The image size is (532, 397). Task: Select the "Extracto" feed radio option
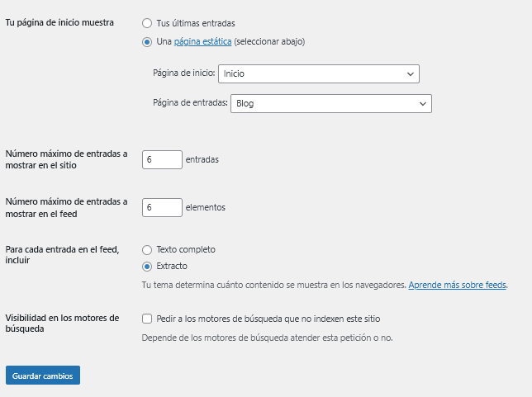pos(147,266)
